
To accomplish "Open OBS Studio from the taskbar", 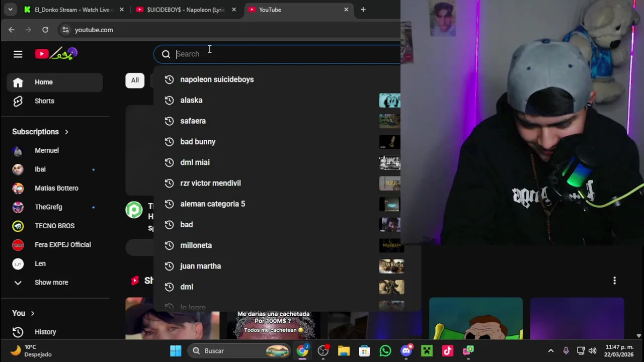I will tap(323, 350).
